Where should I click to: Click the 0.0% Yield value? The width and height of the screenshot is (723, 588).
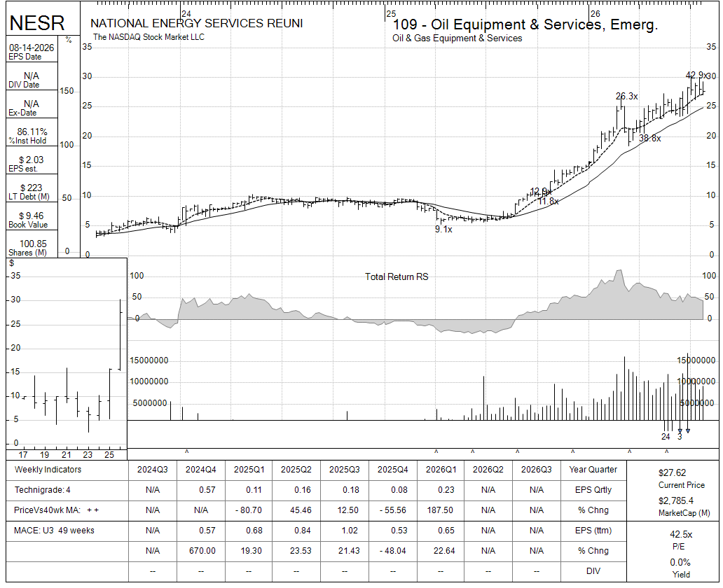click(x=680, y=563)
